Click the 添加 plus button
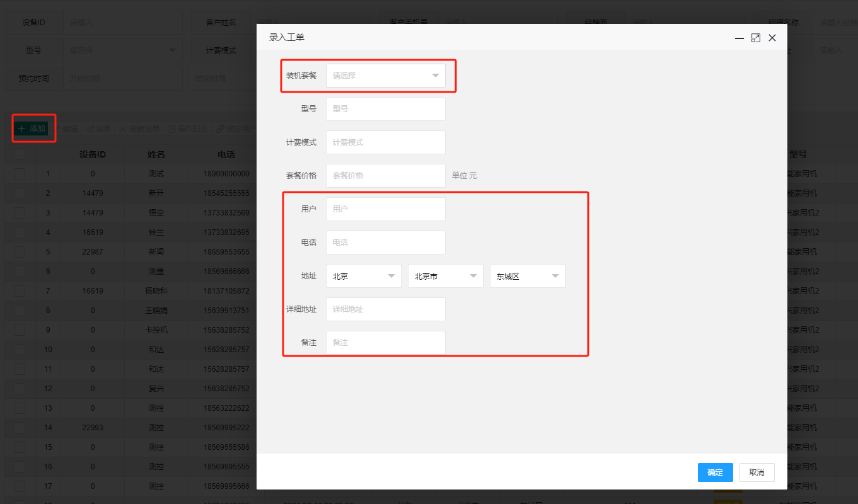The width and height of the screenshot is (858, 504). click(32, 129)
